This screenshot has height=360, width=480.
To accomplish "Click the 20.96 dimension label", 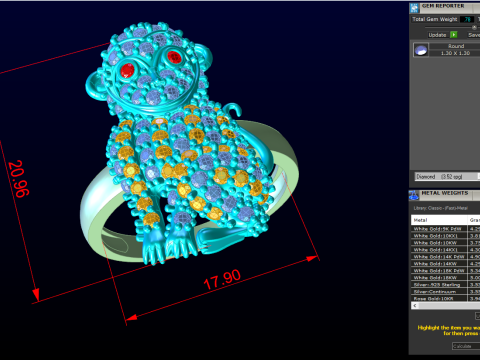I will click(19, 179).
